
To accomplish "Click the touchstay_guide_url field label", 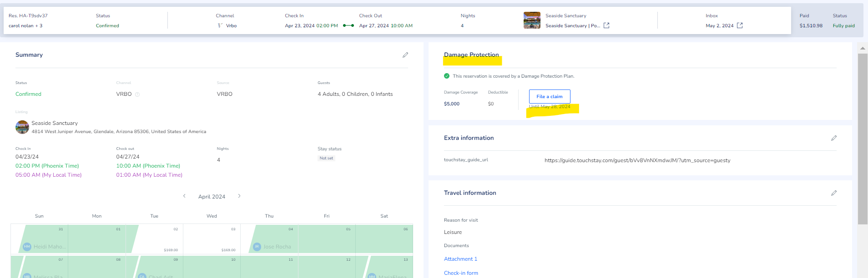I will click(x=466, y=160).
